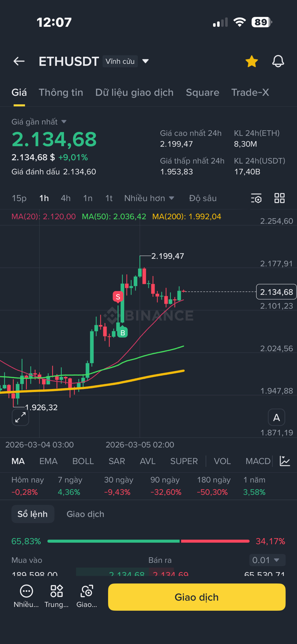297x644 pixels.
Task: Enable MACD indicator
Action: 258,461
